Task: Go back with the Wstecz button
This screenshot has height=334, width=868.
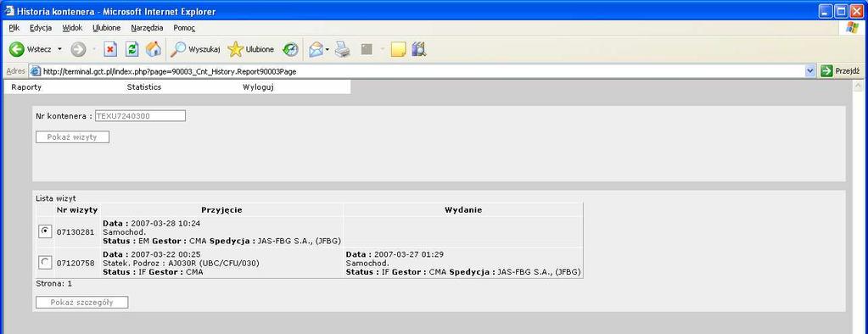Action: [30, 49]
